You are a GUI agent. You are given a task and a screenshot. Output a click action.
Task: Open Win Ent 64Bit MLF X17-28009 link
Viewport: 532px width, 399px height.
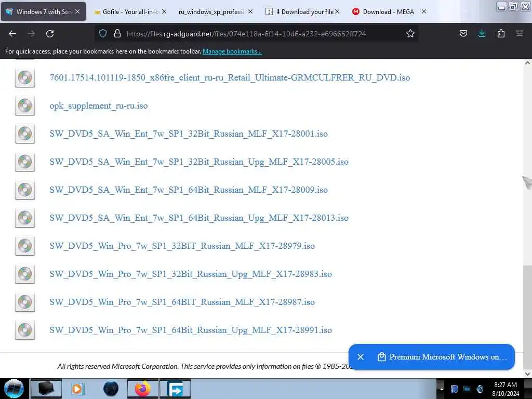coord(189,190)
